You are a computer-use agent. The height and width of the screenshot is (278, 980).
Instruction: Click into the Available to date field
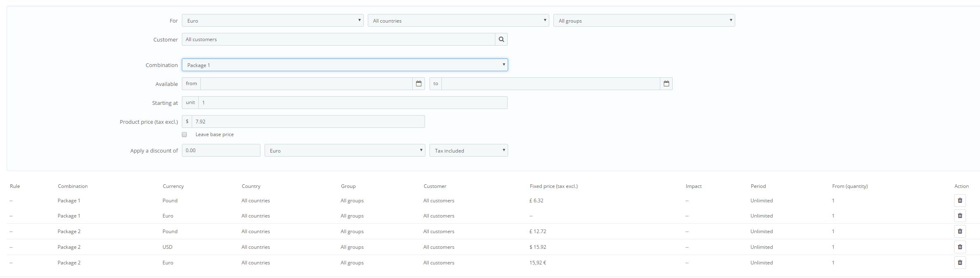tap(551, 84)
